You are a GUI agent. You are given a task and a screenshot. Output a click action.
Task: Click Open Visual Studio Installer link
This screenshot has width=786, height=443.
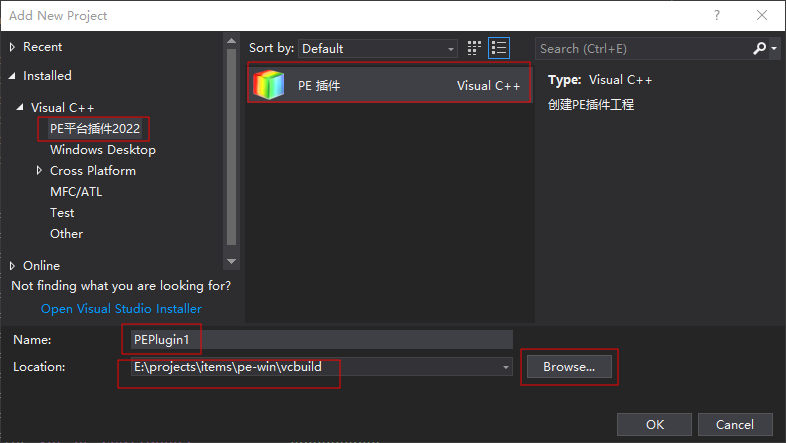(x=121, y=309)
